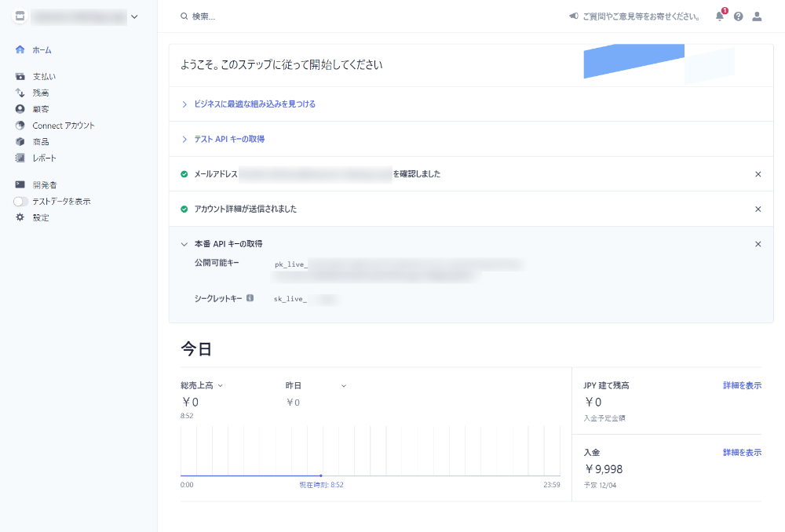Viewport: 785px width, 532px height.
Task: Open the 昨日 comparison dropdown
Action: point(316,386)
